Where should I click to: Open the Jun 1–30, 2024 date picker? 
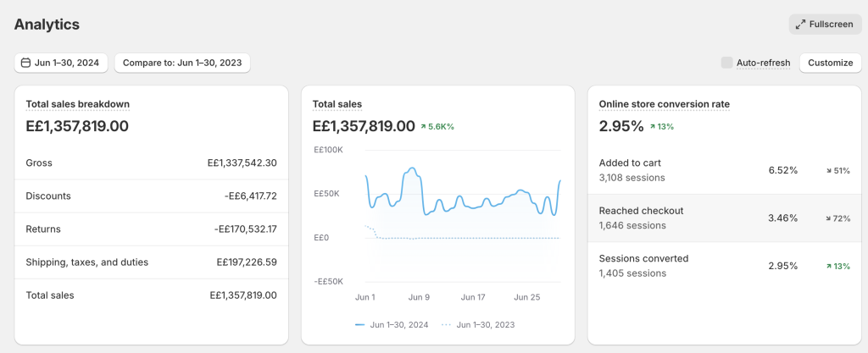[x=61, y=63]
